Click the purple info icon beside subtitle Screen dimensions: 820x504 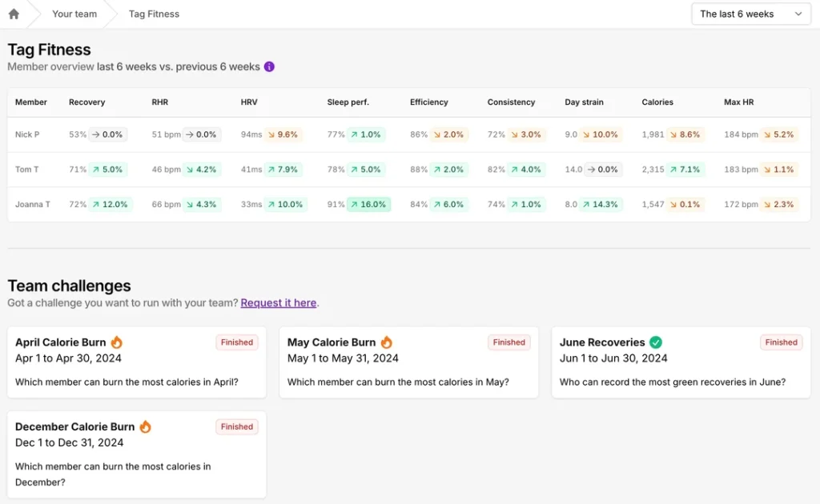click(269, 67)
